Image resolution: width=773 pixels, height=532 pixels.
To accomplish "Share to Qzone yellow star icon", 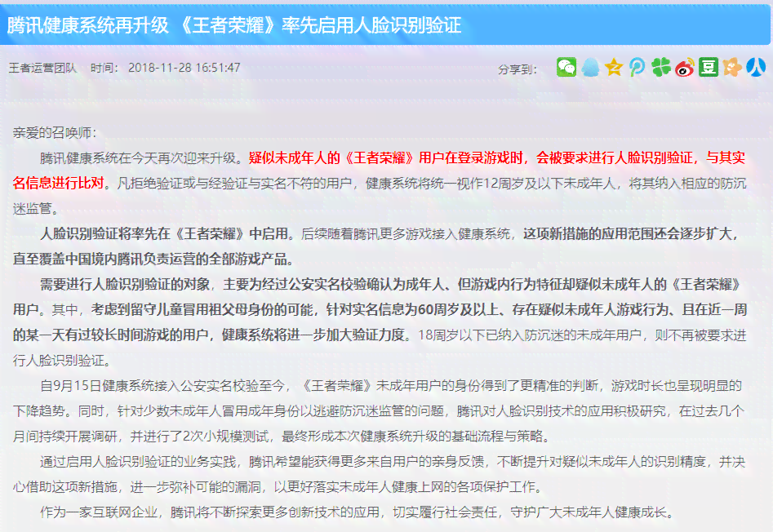I will [614, 67].
